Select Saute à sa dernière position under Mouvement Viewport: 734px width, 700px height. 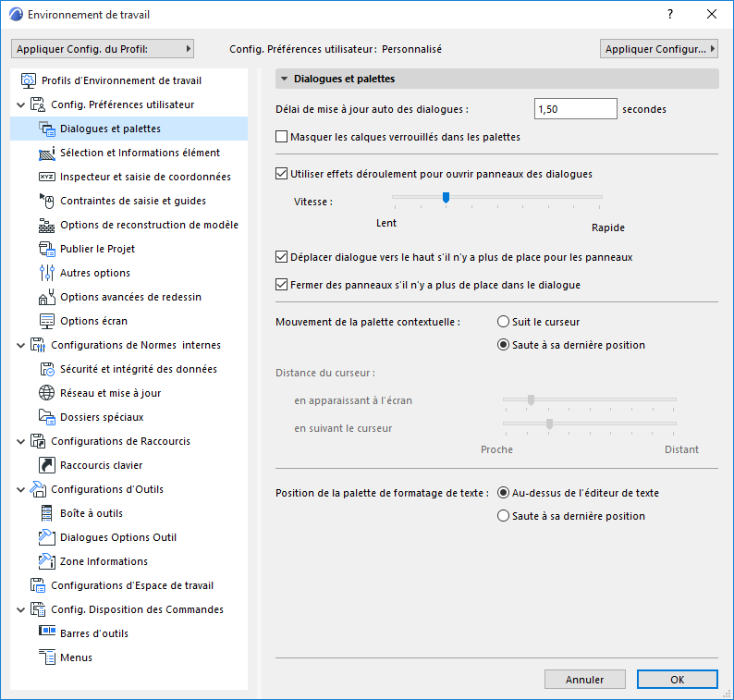click(x=503, y=345)
